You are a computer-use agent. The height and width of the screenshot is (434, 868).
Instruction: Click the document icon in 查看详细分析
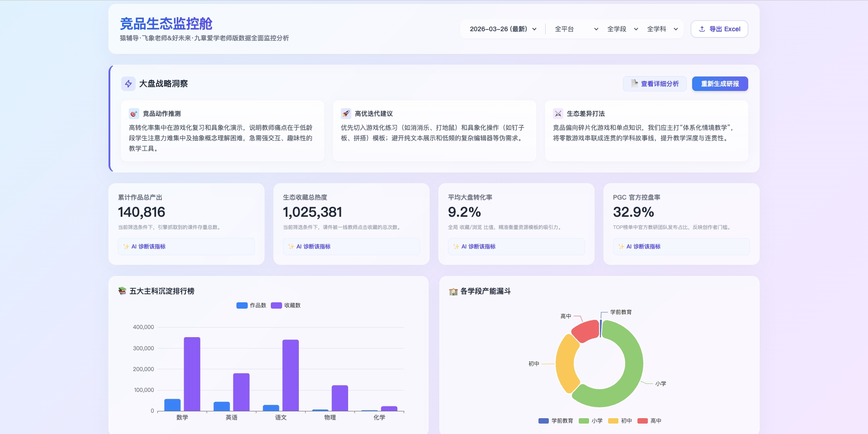(634, 83)
